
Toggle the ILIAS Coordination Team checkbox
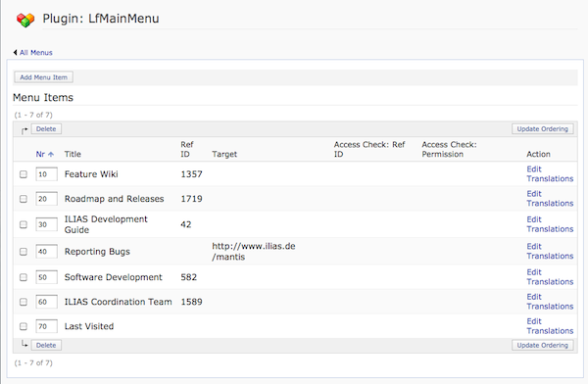tap(24, 302)
